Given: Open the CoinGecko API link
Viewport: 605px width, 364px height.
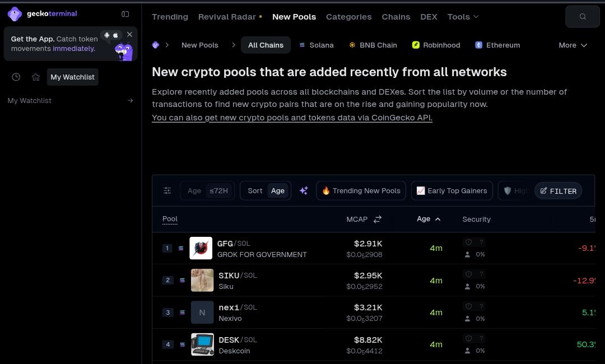Looking at the screenshot, I should [x=292, y=118].
